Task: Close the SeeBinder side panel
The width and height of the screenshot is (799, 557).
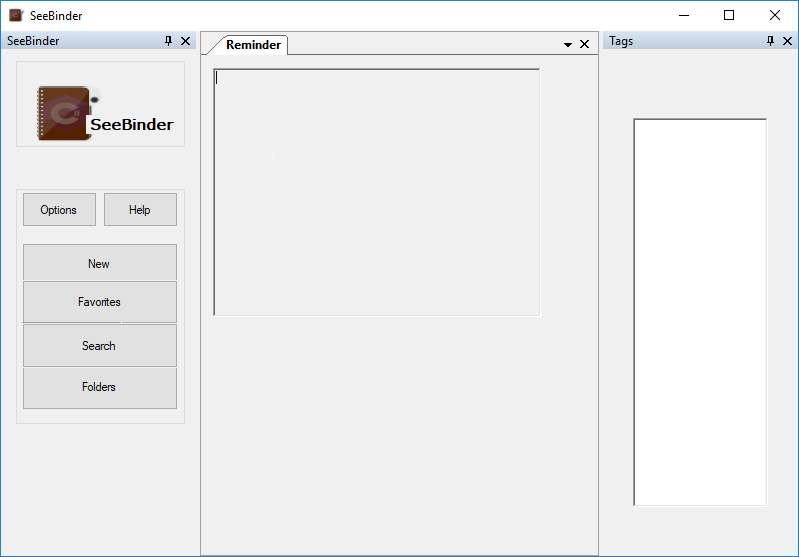Action: pos(185,41)
